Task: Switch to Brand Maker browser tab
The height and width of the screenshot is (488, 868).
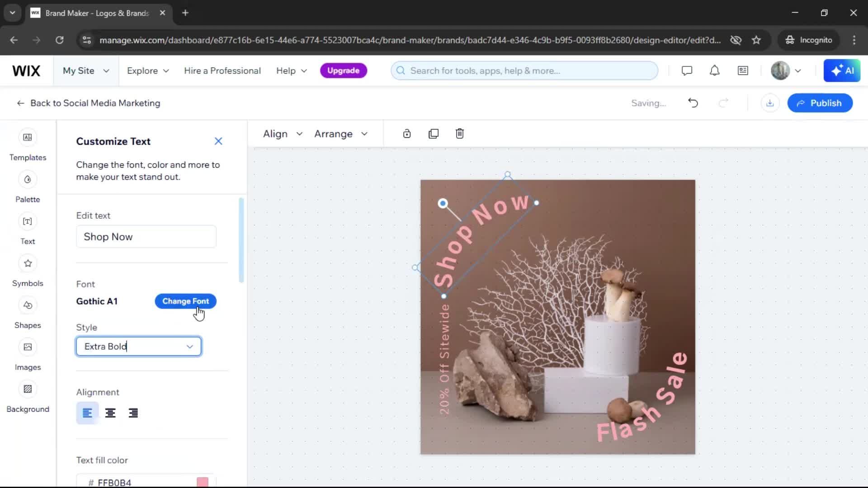Action: 97,13
